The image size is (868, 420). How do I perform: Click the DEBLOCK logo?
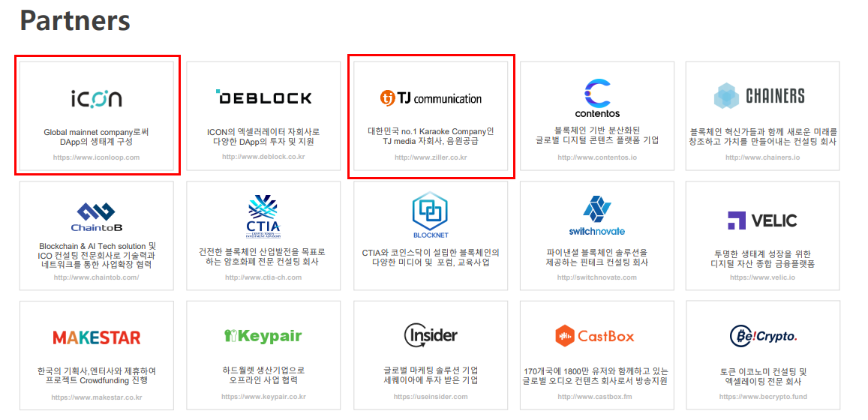[x=263, y=97]
